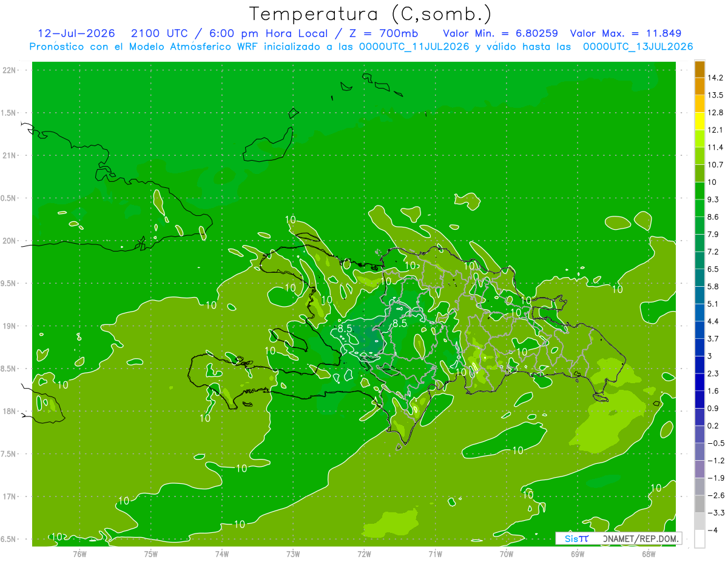728x562 pixels.
Task: Click the "70W" longitude axis label
Action: coord(507,554)
